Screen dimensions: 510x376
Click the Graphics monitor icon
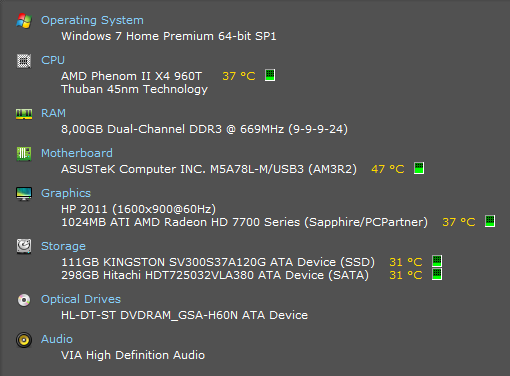(x=24, y=194)
